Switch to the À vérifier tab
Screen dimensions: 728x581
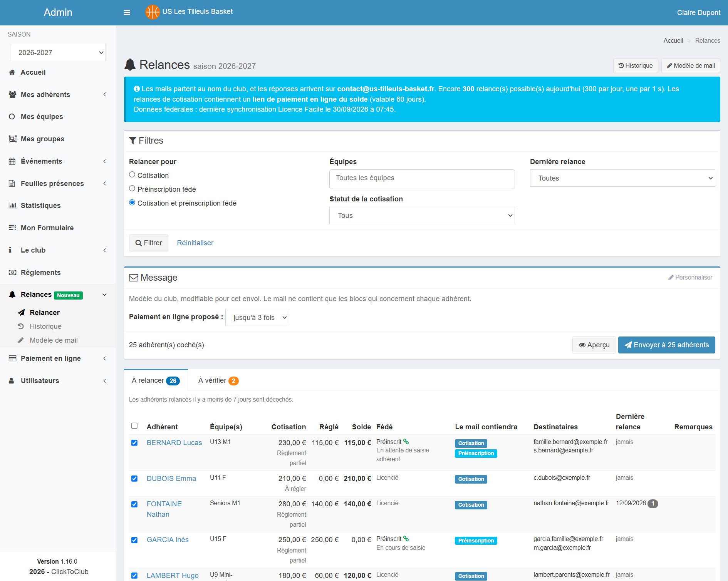point(218,380)
